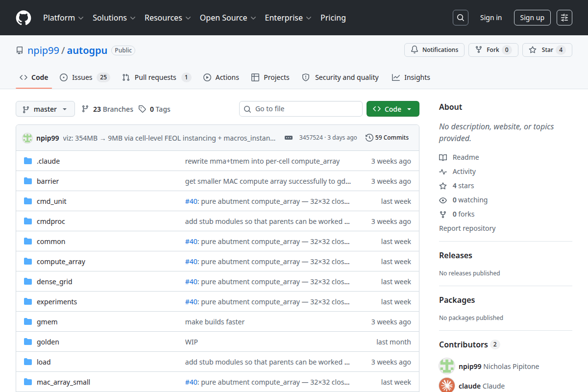Screen dimensions: 588x392
Task: Open the Platform dropdown menu
Action: [63, 18]
